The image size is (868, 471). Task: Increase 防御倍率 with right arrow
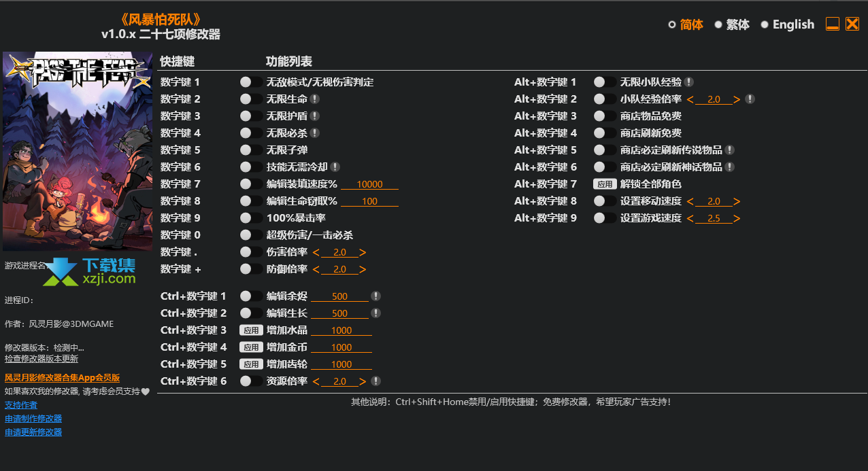click(x=363, y=269)
